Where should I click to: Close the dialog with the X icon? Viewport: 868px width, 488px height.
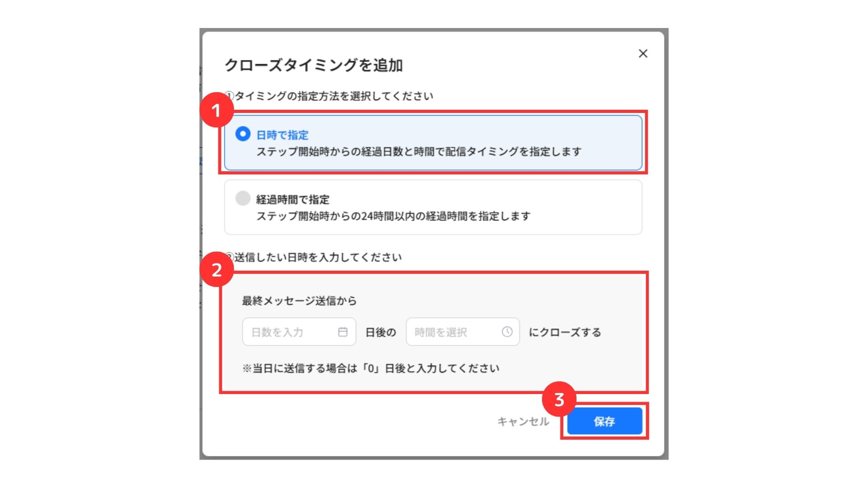[x=643, y=54]
